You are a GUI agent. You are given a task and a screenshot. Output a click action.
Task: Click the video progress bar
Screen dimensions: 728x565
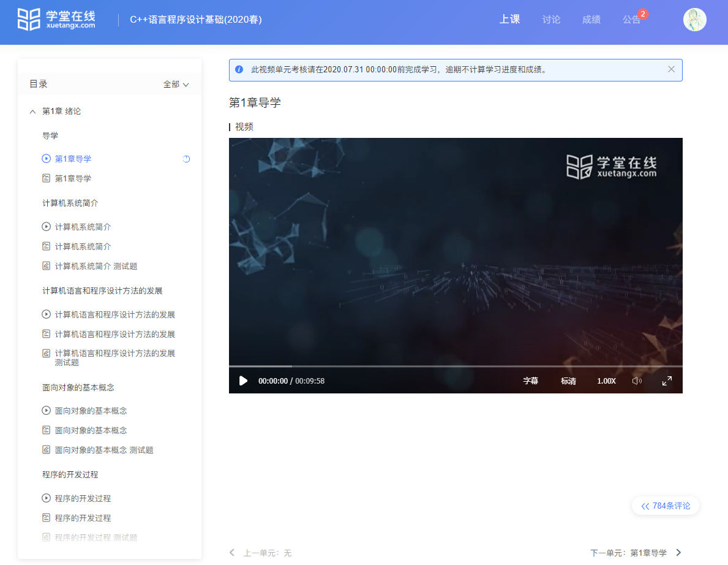click(456, 366)
